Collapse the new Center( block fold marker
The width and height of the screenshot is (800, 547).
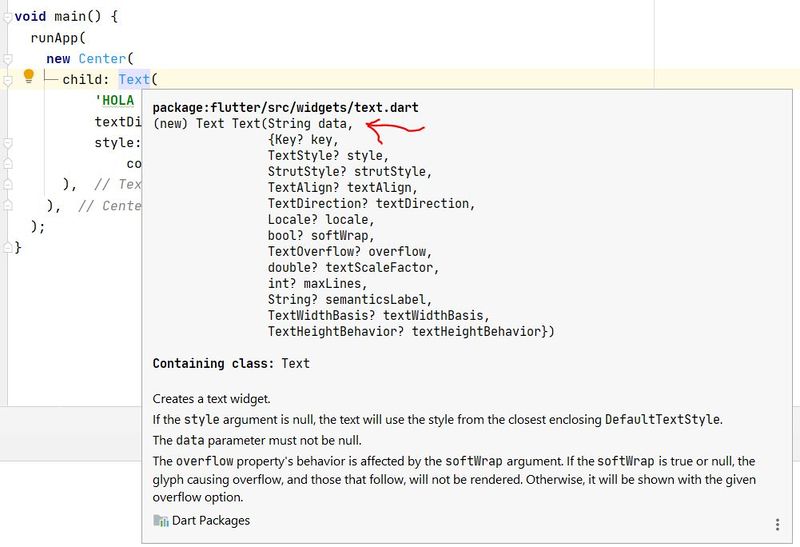tap(7, 59)
